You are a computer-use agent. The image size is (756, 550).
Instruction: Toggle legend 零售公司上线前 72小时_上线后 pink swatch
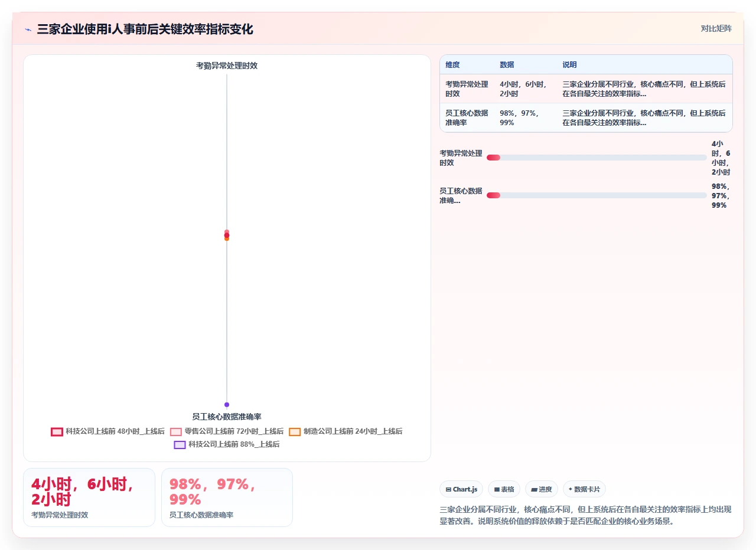[176, 431]
